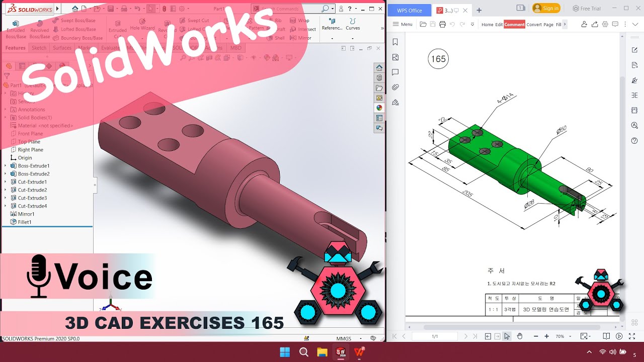Click the WPS Share icon
644x362 pixels.
(594, 24)
